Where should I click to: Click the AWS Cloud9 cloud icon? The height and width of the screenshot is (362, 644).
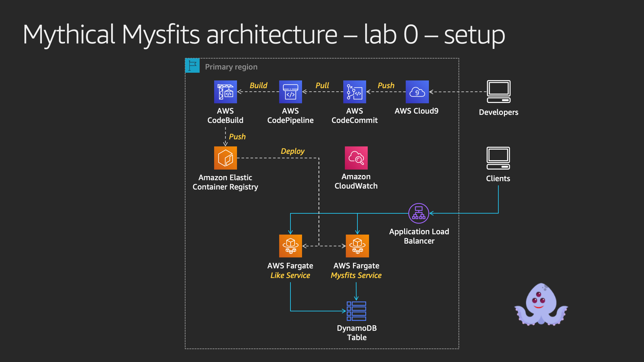(x=417, y=92)
